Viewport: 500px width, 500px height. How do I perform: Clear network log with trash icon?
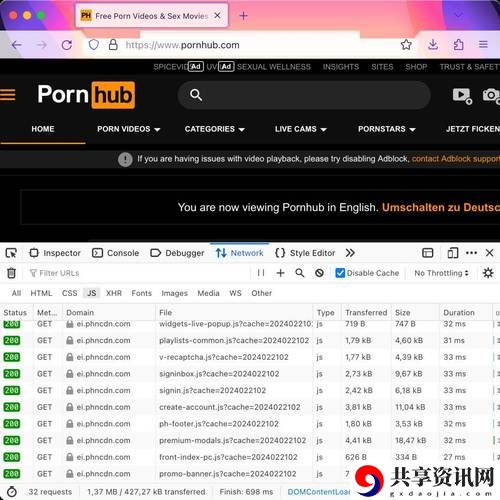pyautogui.click(x=11, y=273)
